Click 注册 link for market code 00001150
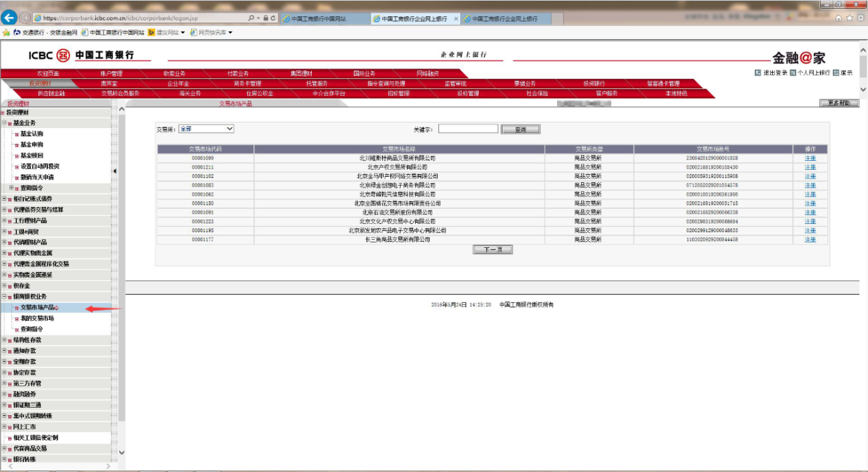 point(810,203)
